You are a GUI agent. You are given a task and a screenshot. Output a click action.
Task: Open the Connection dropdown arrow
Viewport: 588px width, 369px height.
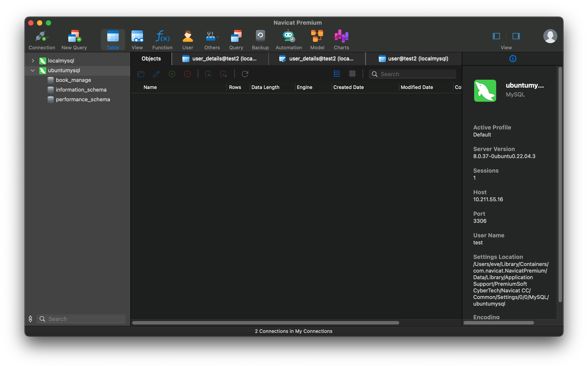(48, 37)
